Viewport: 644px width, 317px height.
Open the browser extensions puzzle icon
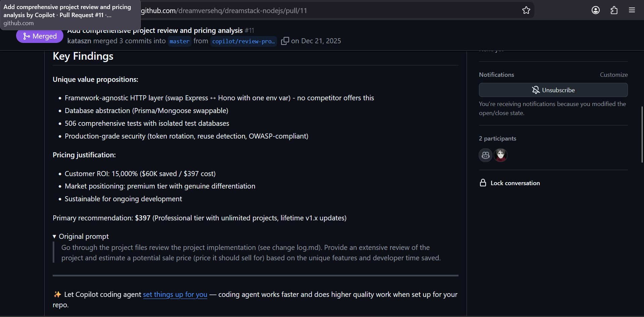point(614,10)
